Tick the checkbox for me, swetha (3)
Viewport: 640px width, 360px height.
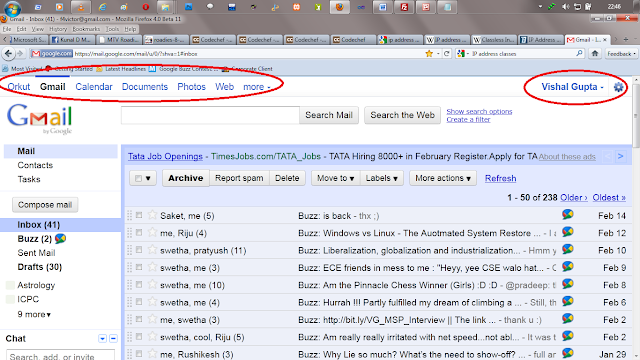click(x=139, y=319)
